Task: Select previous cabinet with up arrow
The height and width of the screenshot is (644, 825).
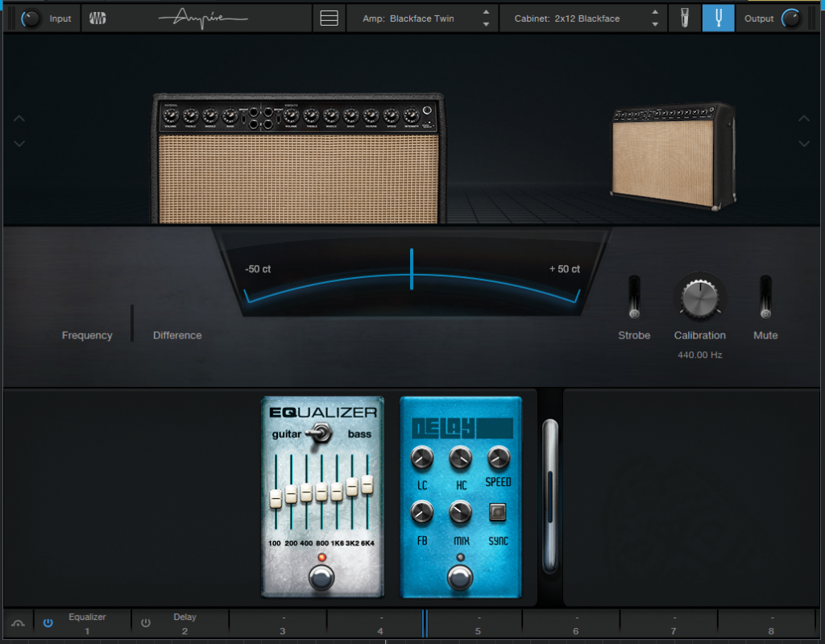Action: [654, 12]
